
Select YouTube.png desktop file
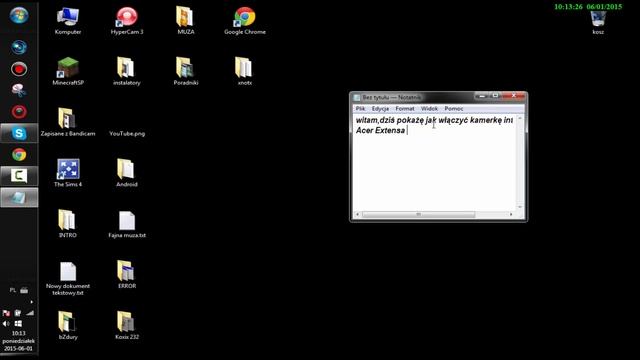(127, 133)
